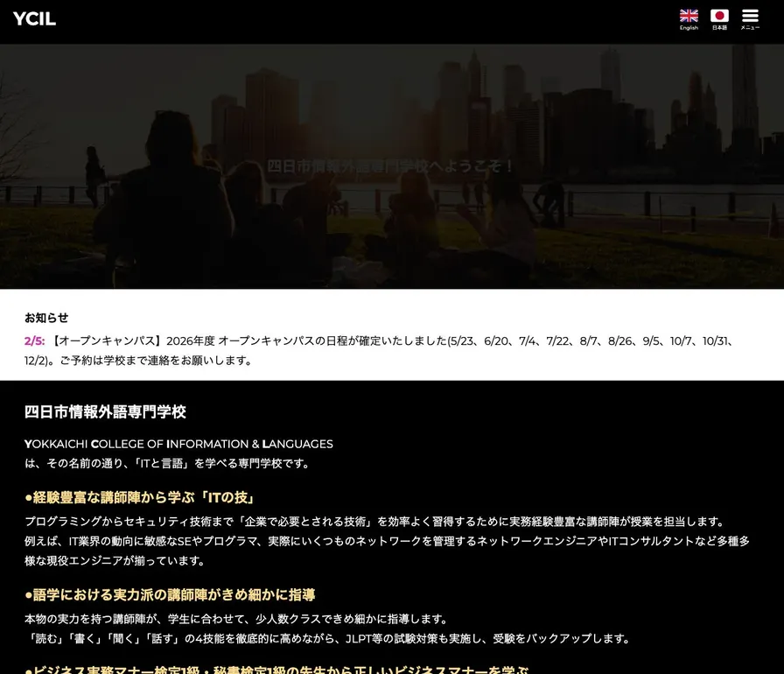Click the heading 語学における実力派の講師陣がきめ細かに指導
The width and height of the screenshot is (784, 674).
click(x=170, y=595)
